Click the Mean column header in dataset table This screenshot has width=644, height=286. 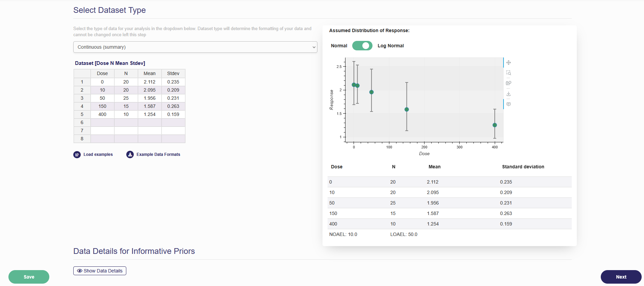coord(150,73)
